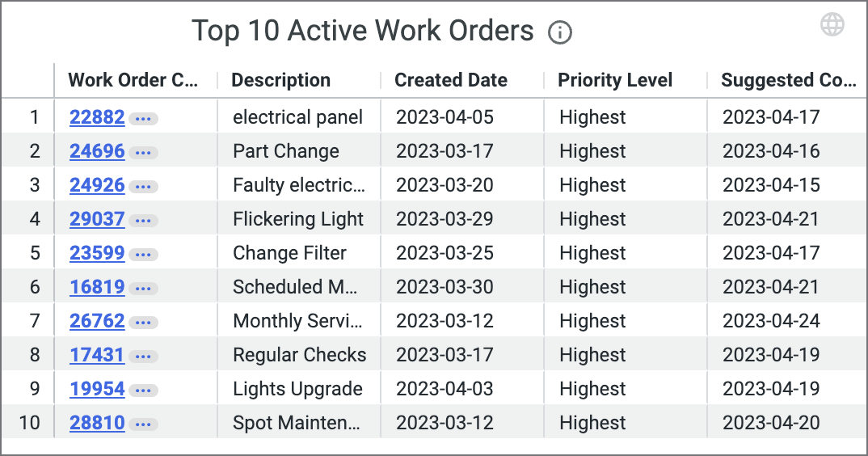This screenshot has height=456, width=868.
Task: Open the ellipsis menu for work order 24696
Action: [143, 152]
